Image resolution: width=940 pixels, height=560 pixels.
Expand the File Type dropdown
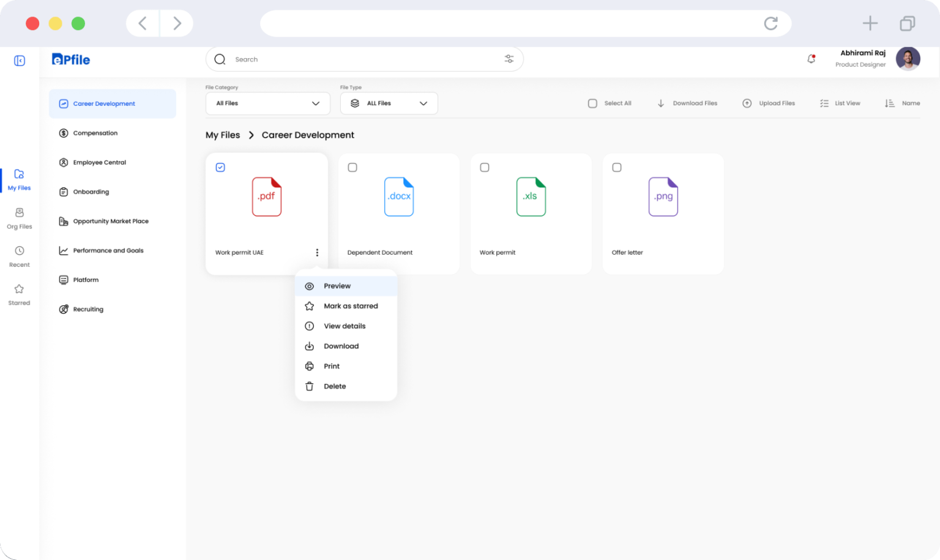(x=389, y=103)
